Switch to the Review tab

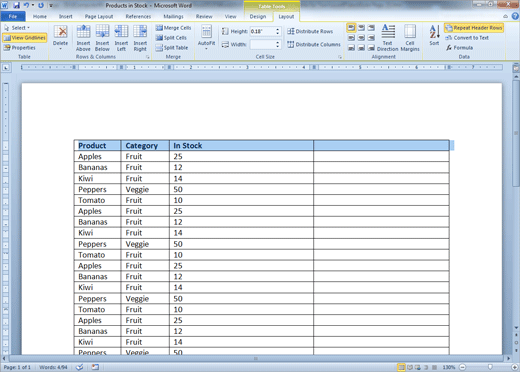(204, 16)
